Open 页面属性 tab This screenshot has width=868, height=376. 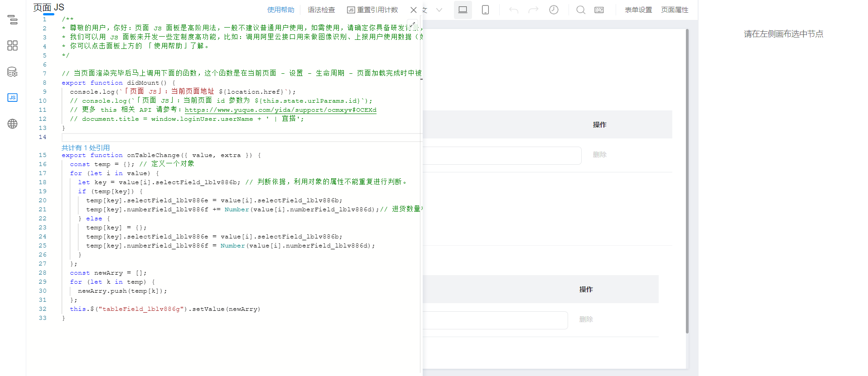coord(675,10)
